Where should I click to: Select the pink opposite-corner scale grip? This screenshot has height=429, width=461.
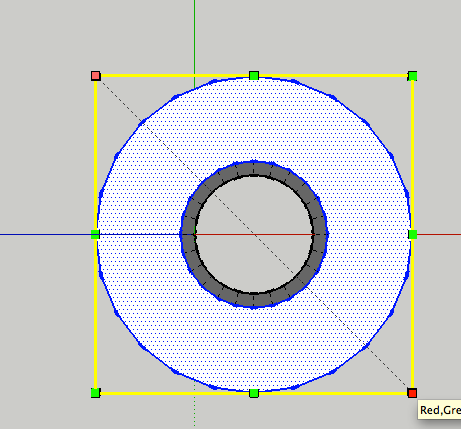coord(96,76)
